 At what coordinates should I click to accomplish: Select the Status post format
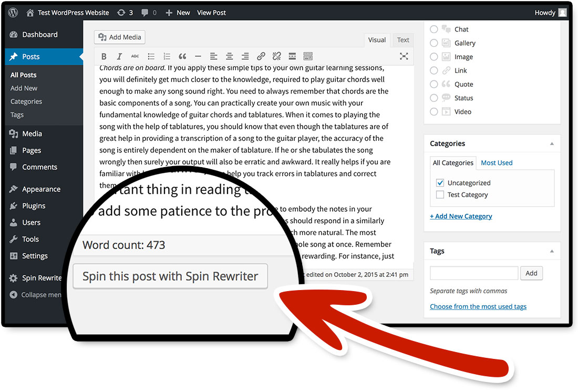[x=434, y=98]
